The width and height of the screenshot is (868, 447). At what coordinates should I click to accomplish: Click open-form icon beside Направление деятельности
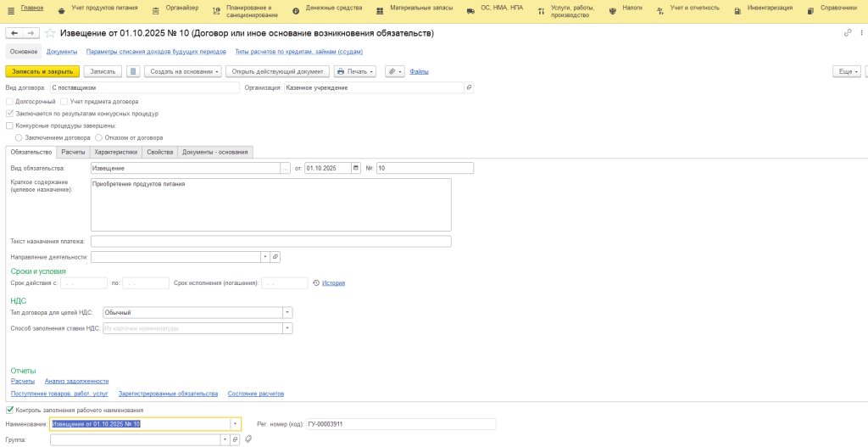275,256
